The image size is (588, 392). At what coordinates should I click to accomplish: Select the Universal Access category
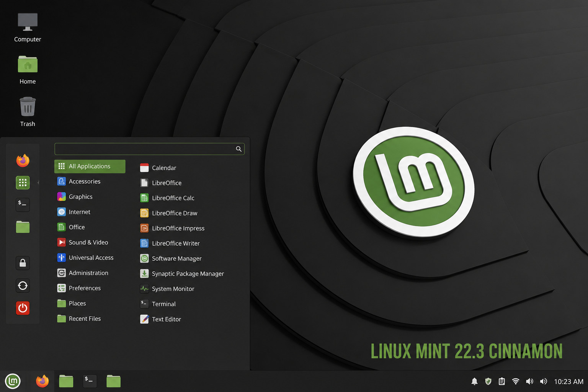(90, 258)
